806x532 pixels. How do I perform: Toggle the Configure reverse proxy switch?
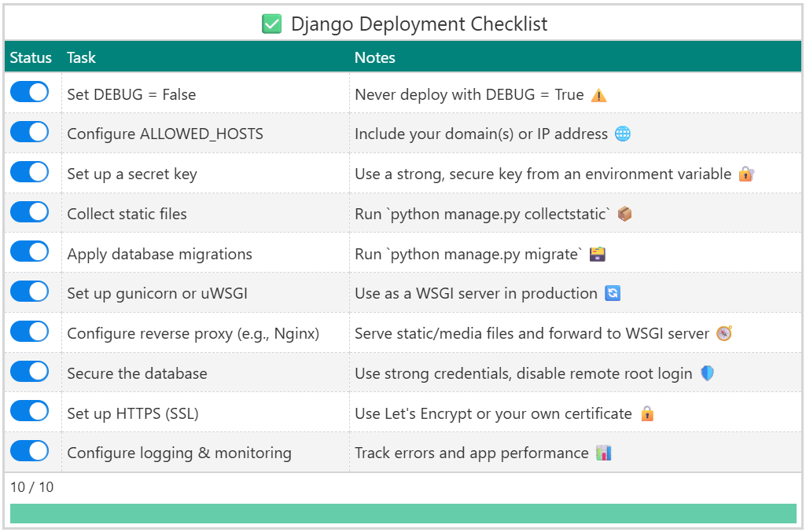tap(29, 332)
